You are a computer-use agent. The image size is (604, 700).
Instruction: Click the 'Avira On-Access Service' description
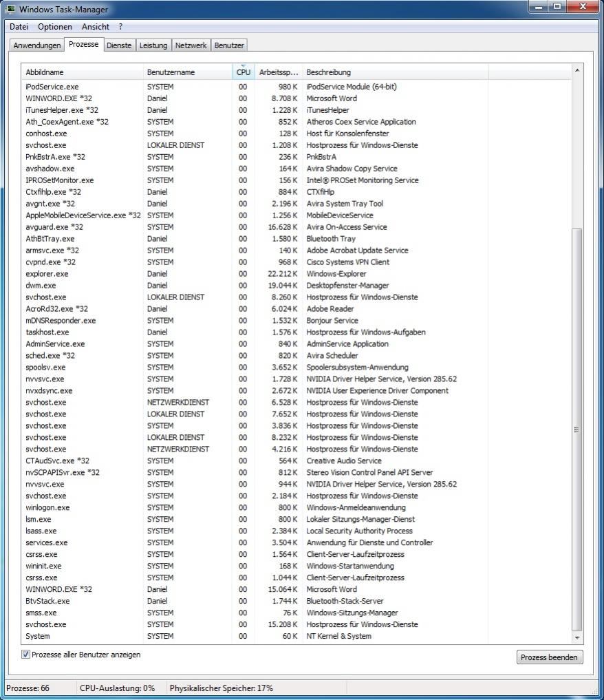(x=347, y=226)
